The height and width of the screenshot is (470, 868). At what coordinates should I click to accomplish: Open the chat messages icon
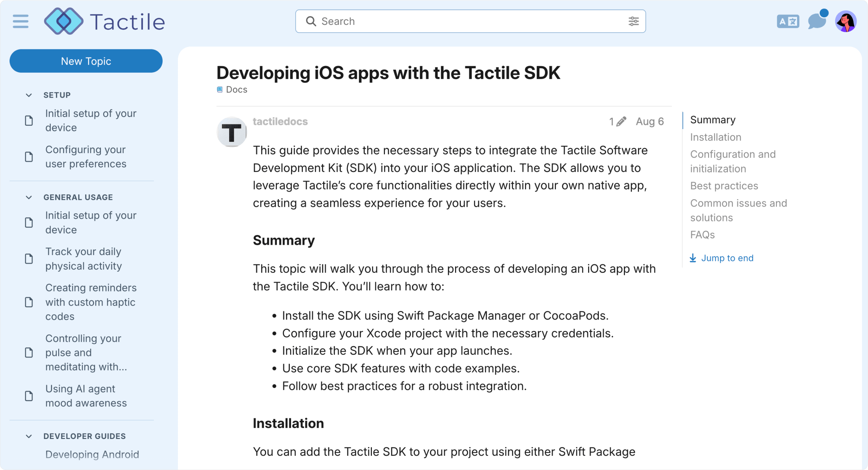[817, 21]
